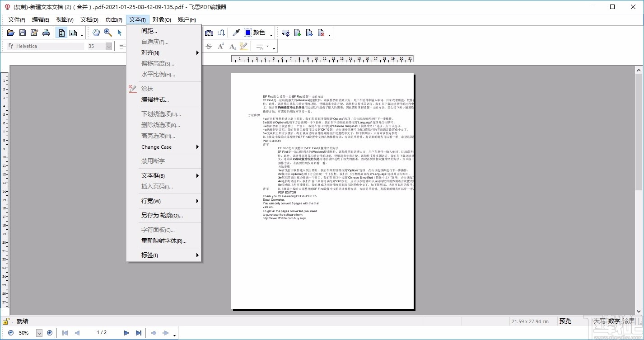The height and width of the screenshot is (340, 644).
Task: Select the hand pan tool
Action: (96, 32)
